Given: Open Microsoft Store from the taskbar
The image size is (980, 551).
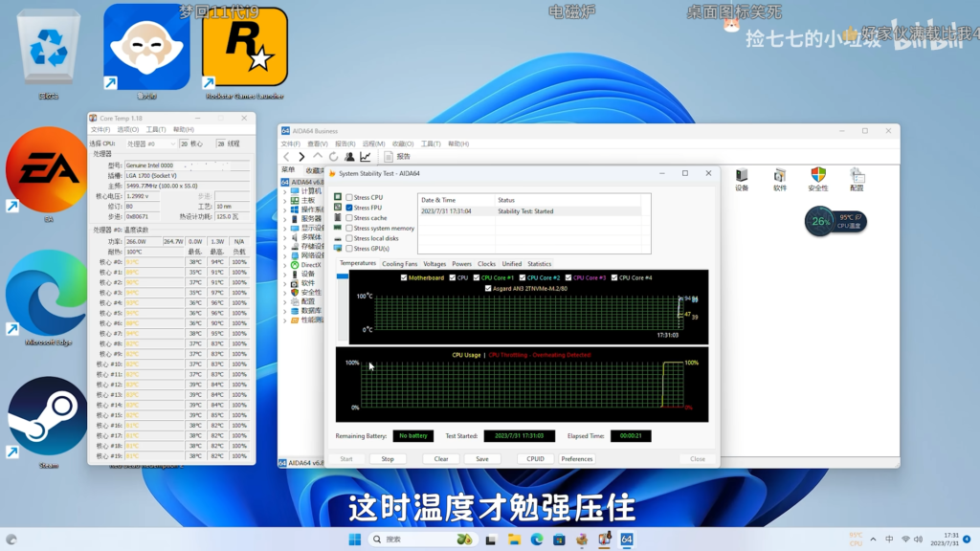Looking at the screenshot, I should click(x=559, y=540).
